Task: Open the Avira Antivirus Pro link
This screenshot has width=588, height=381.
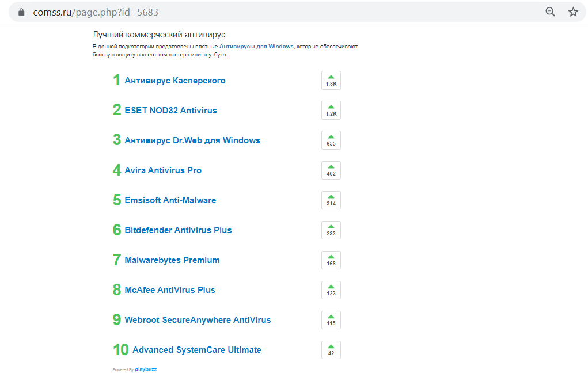Action: [163, 170]
